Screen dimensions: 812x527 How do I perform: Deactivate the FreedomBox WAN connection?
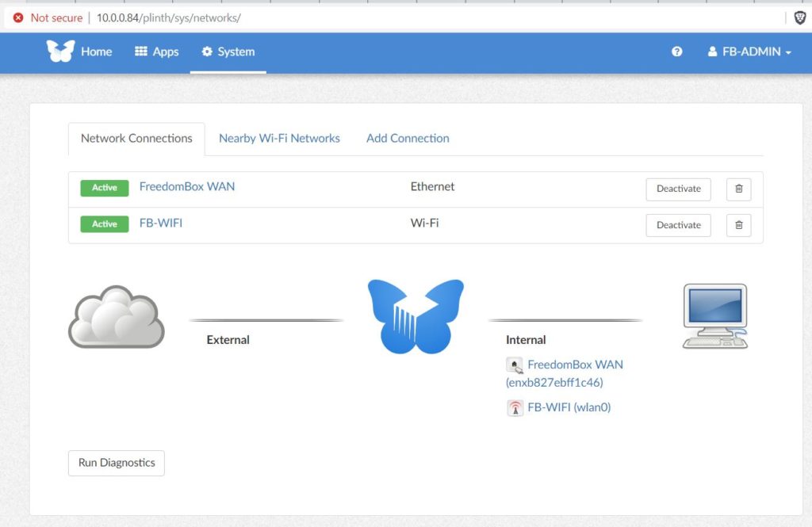(x=679, y=189)
